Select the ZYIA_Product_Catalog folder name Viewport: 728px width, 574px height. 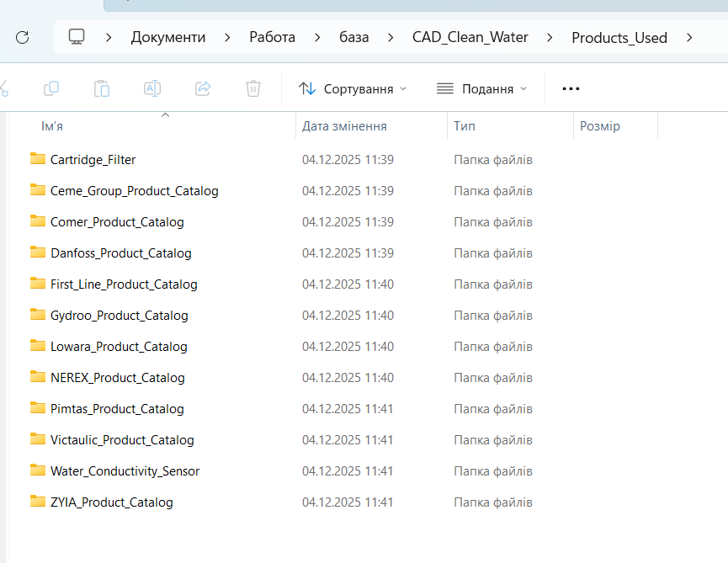click(x=111, y=502)
